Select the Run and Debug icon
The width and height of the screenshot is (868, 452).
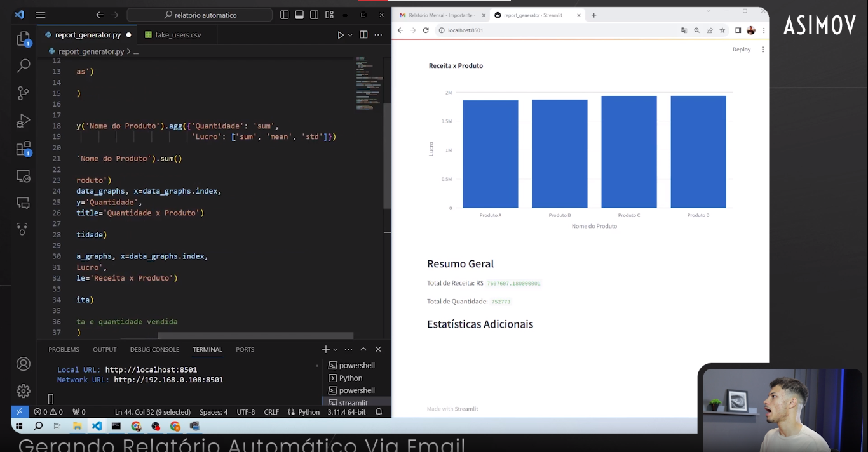[23, 121]
